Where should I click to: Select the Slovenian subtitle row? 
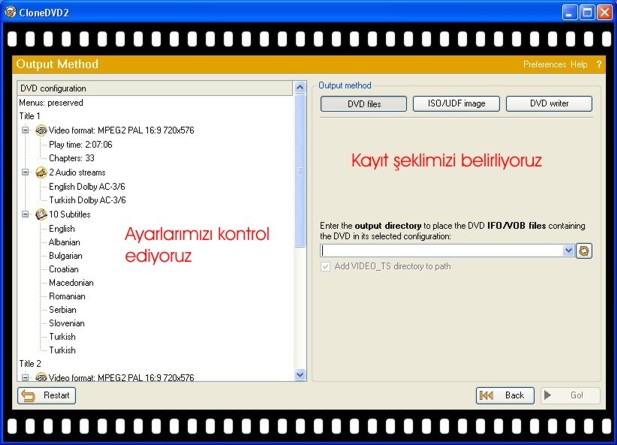(67, 323)
